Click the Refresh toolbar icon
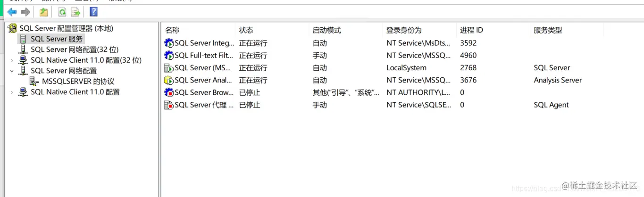This screenshot has width=644, height=197. [62, 12]
